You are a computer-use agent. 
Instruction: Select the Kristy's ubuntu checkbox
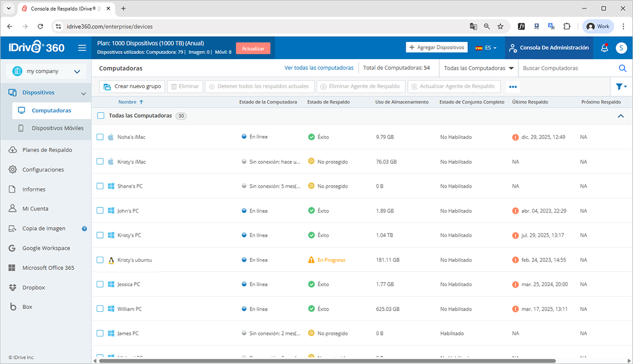point(101,260)
